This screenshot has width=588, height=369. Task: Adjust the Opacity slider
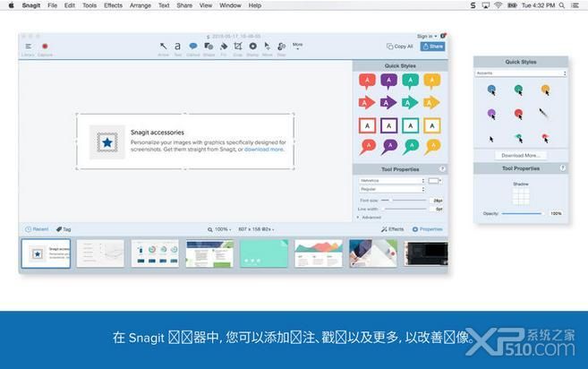(523, 213)
